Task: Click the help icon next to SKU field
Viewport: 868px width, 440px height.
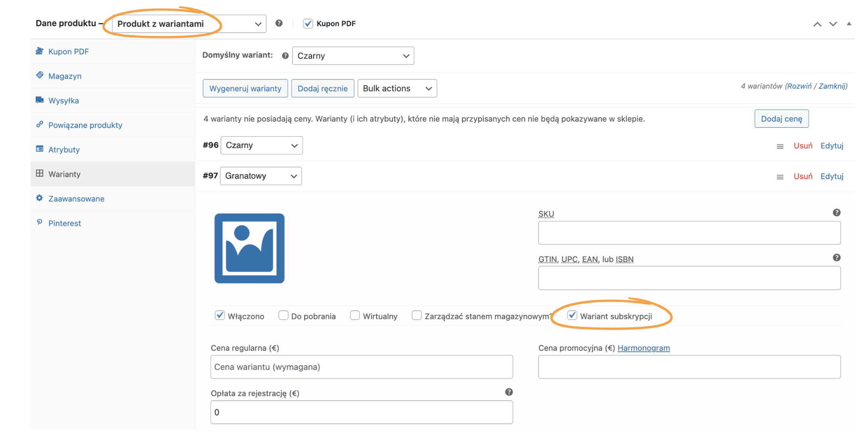Action: (837, 213)
